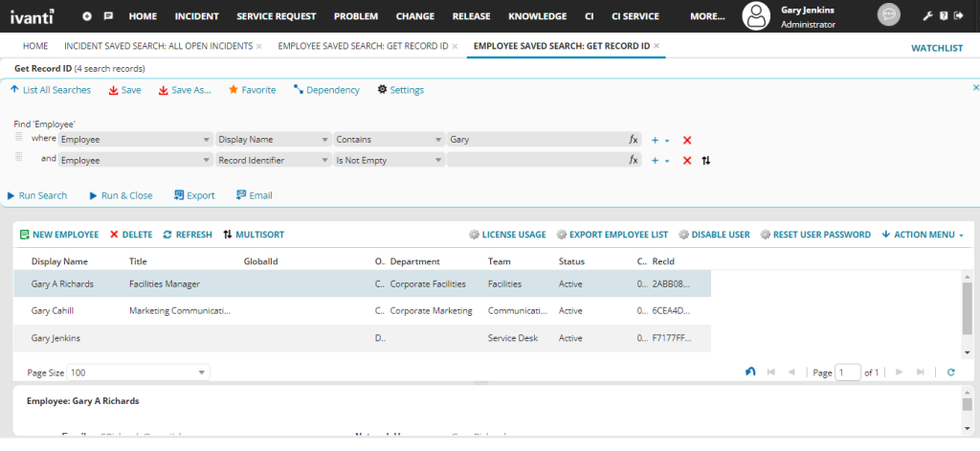Switch to Incident Saved Search tab
980x451 pixels.
(158, 46)
